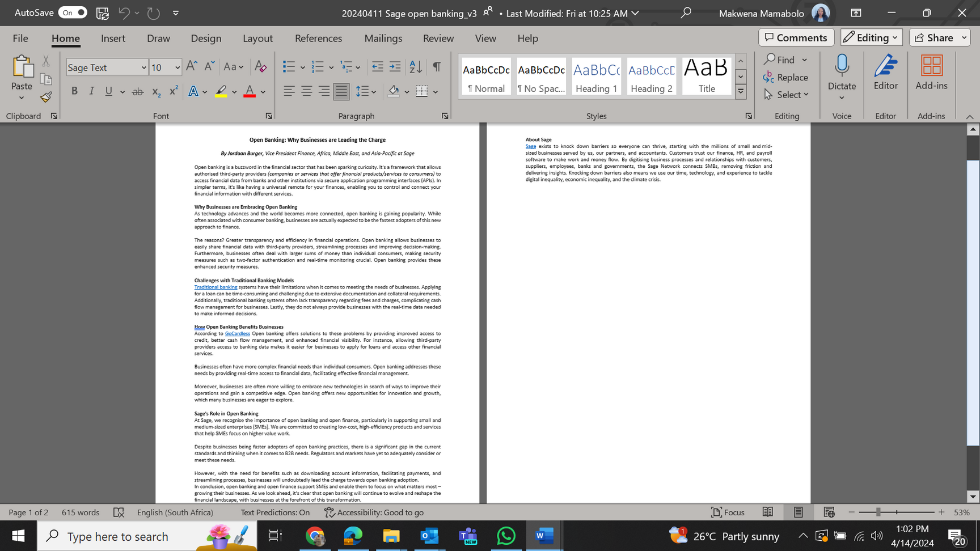The width and height of the screenshot is (980, 551).
Task: Expand the Styles gallery More arrow
Action: [741, 91]
